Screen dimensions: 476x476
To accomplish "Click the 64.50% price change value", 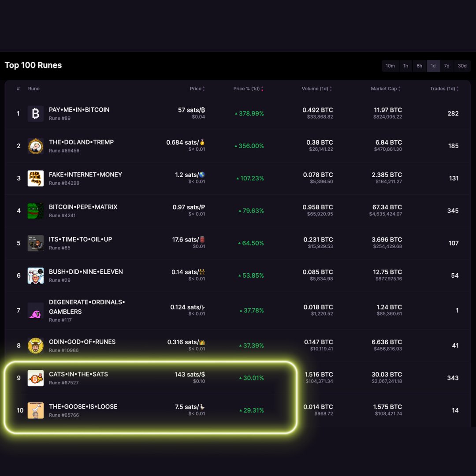I will [251, 243].
